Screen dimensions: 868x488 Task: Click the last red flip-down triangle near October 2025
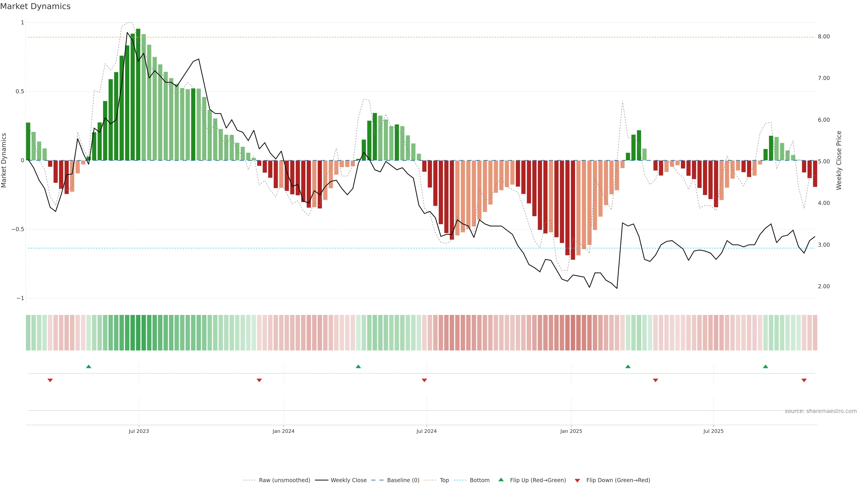click(804, 380)
